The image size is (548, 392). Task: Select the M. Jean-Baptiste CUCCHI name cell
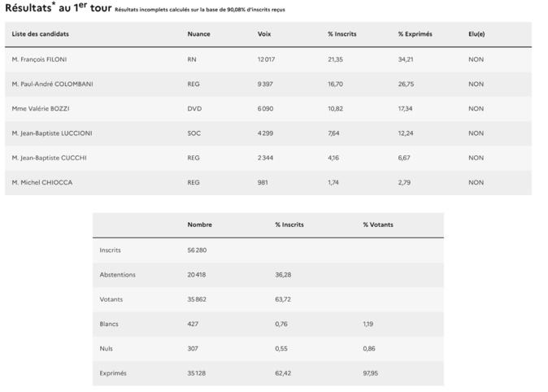pos(47,157)
